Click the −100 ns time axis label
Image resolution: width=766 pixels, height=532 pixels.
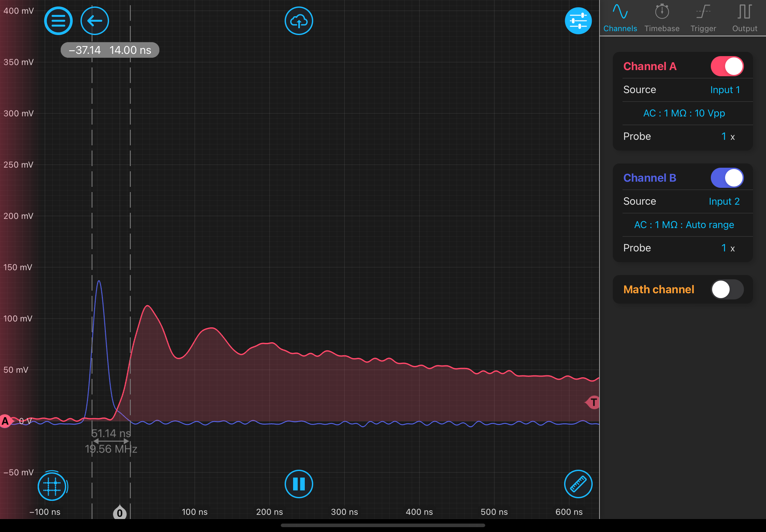(x=45, y=512)
